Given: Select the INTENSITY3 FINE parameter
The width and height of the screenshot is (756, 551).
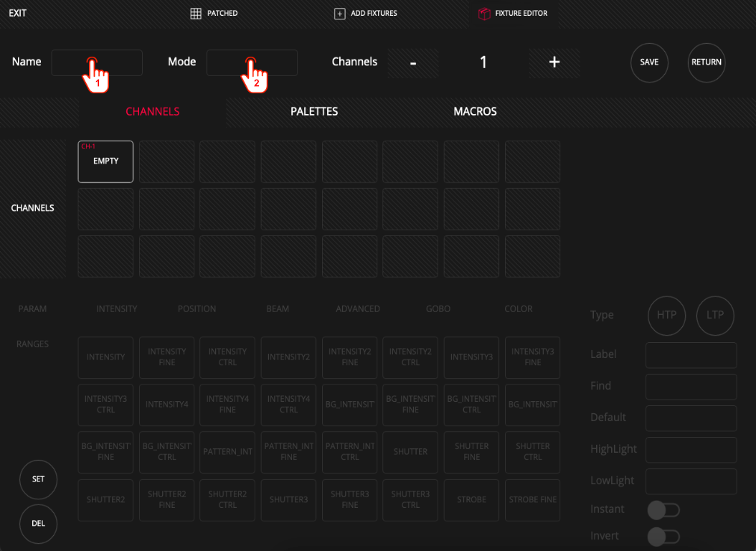Looking at the screenshot, I should [532, 357].
